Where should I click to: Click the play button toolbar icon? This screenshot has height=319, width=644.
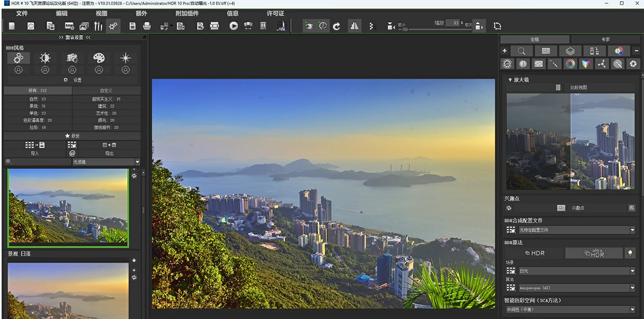coord(234,26)
